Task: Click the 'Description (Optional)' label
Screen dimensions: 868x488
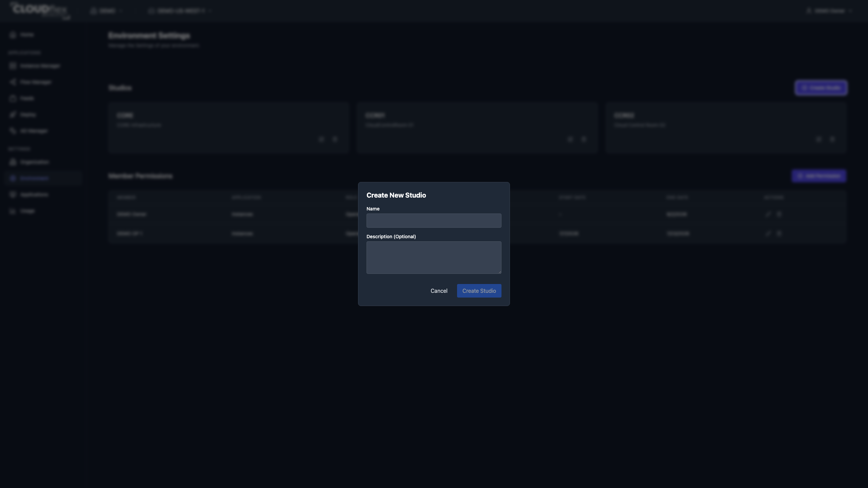Action: 391,237
